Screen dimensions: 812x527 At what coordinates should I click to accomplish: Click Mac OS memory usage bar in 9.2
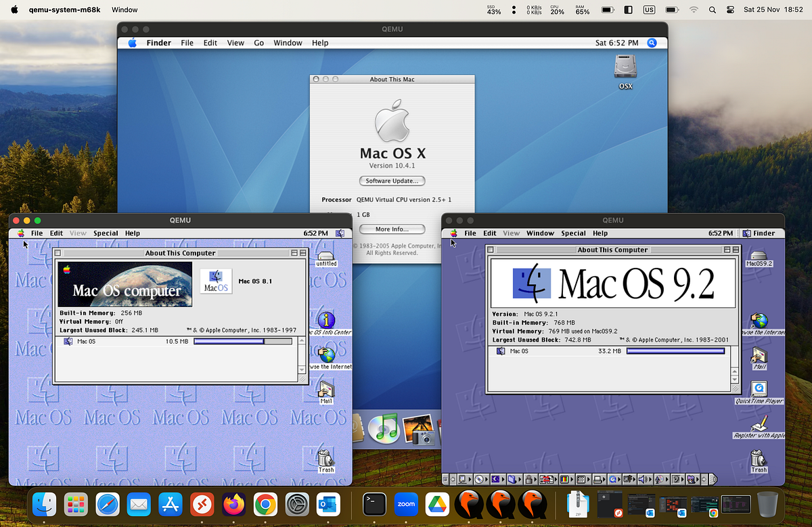675,351
